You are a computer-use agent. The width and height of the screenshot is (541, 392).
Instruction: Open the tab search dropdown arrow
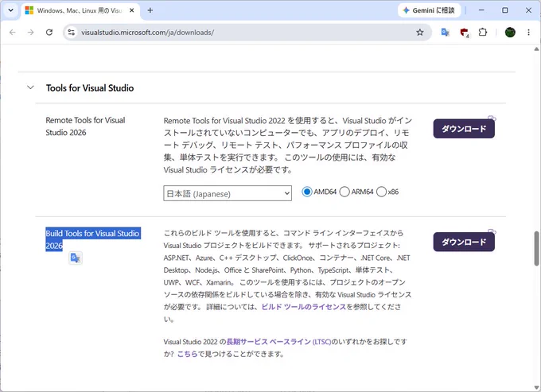[10, 10]
